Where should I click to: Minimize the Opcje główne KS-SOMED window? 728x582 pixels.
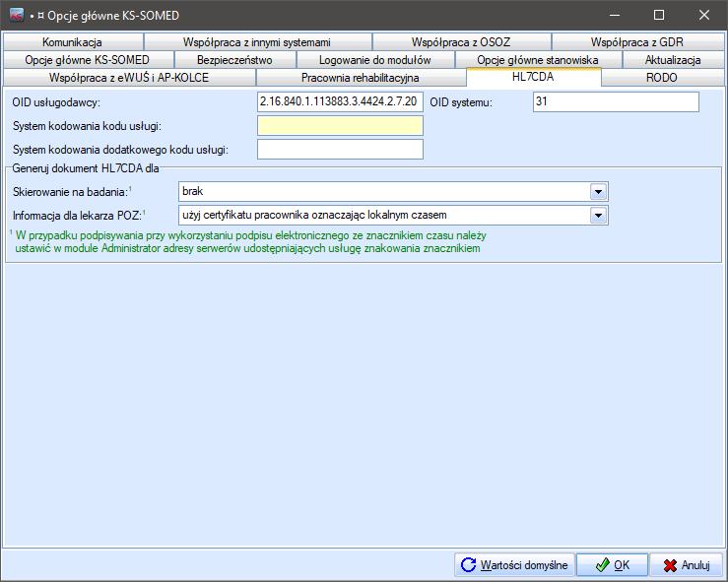coord(615,15)
